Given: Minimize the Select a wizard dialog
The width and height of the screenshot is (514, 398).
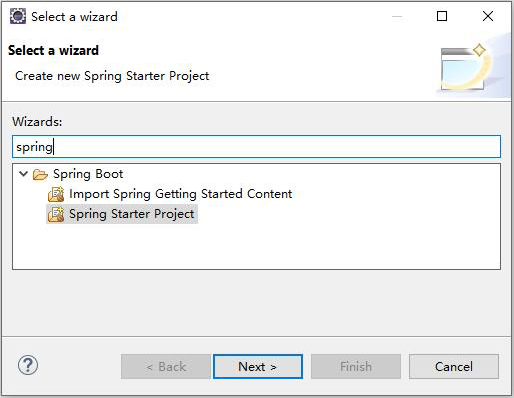Looking at the screenshot, I should point(397,16).
